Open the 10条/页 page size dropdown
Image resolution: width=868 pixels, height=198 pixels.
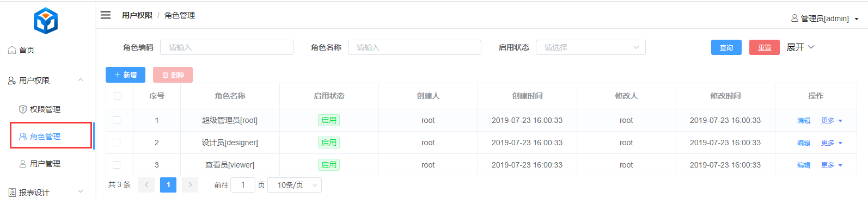coord(297,185)
